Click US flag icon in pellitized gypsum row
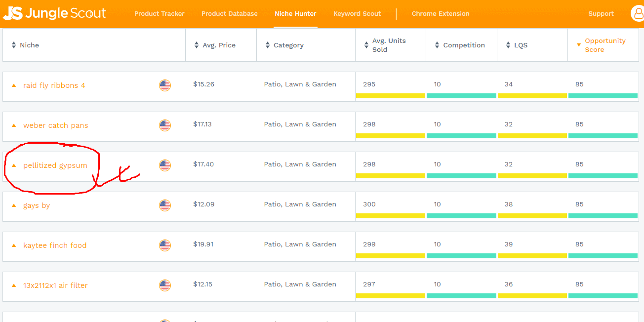Screen dimensions: 644x322 [165, 165]
